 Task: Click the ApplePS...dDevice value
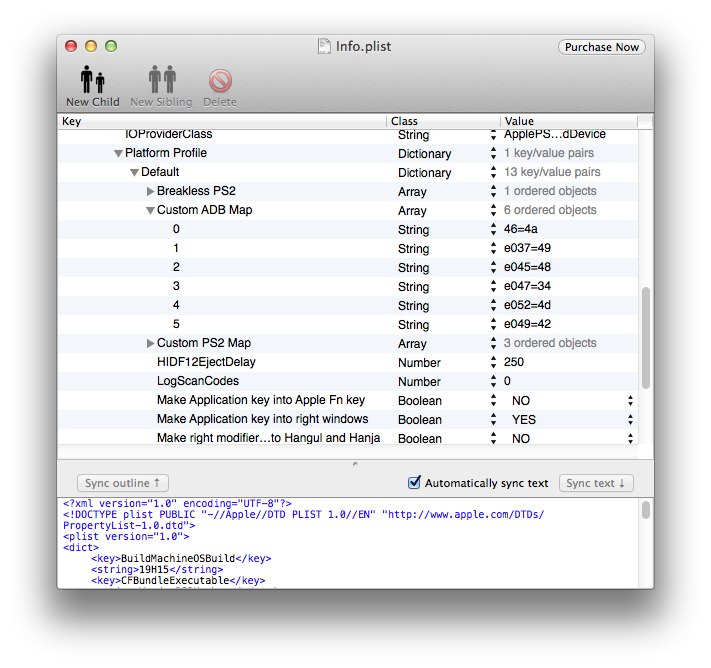(x=555, y=134)
